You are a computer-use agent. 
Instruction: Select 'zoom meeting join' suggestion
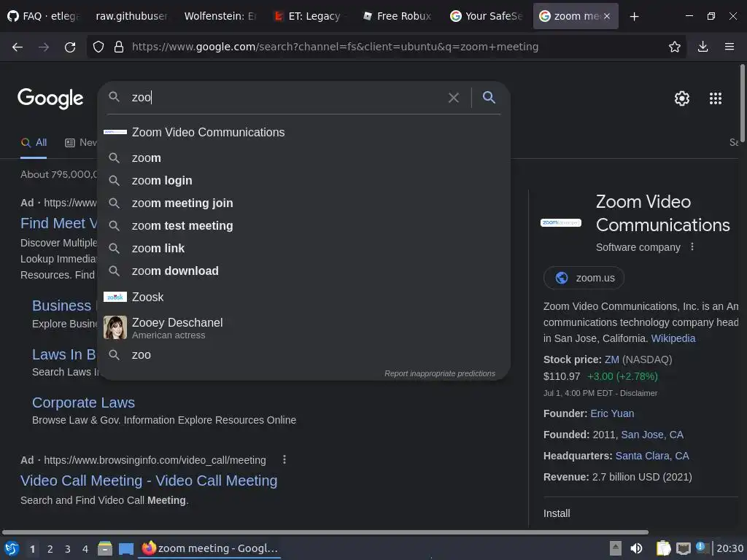pos(303,203)
